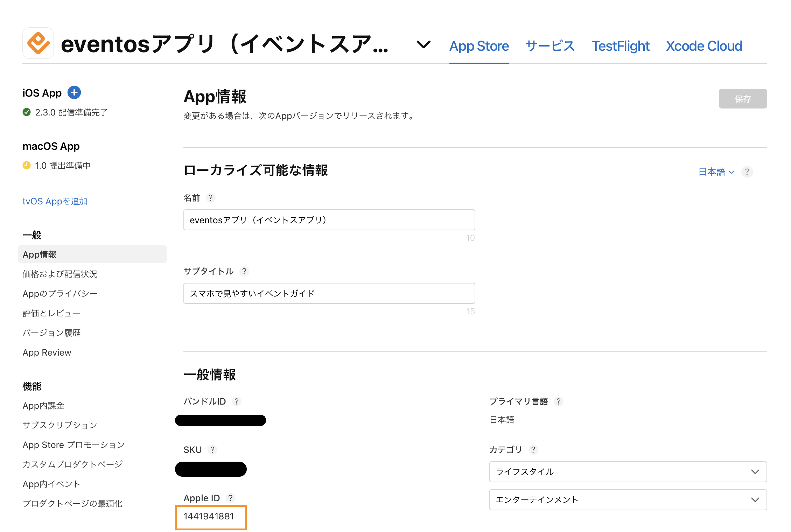Open help icon next to サブタイトル
791x532 pixels.
pyautogui.click(x=244, y=271)
